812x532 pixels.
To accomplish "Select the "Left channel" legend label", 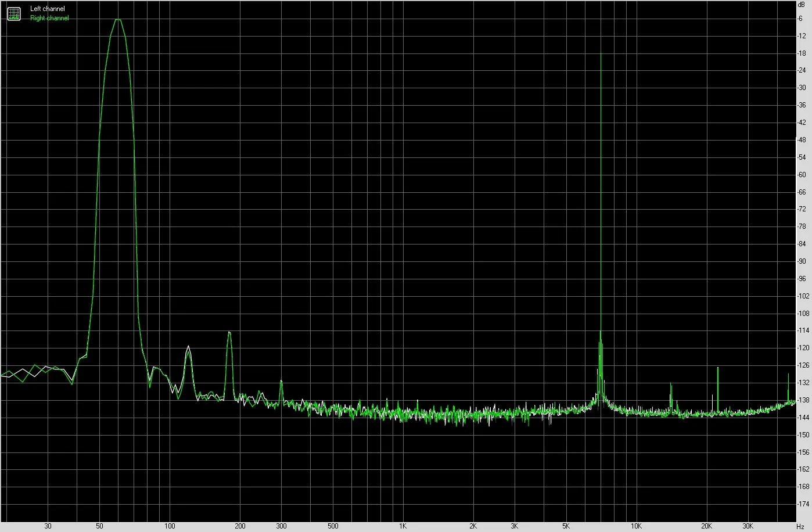I will click(x=48, y=9).
